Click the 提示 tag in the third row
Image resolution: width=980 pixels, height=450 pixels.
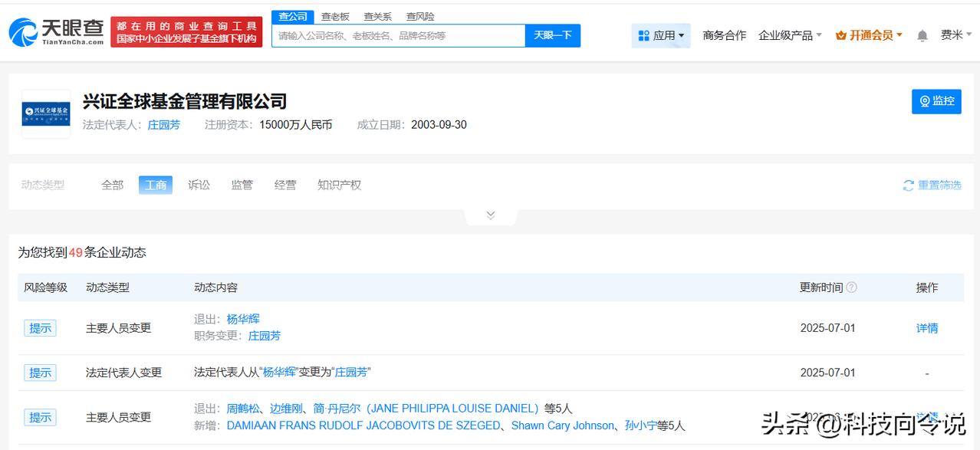pyautogui.click(x=40, y=417)
